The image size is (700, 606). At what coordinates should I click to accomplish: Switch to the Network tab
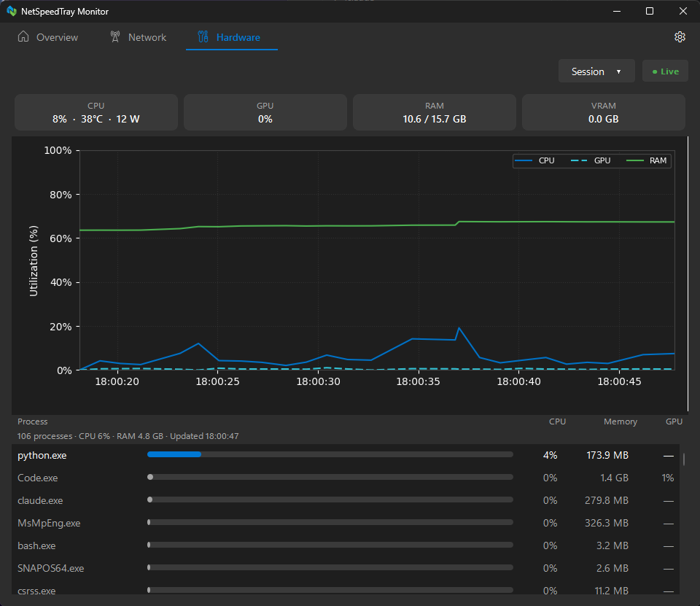(x=138, y=37)
